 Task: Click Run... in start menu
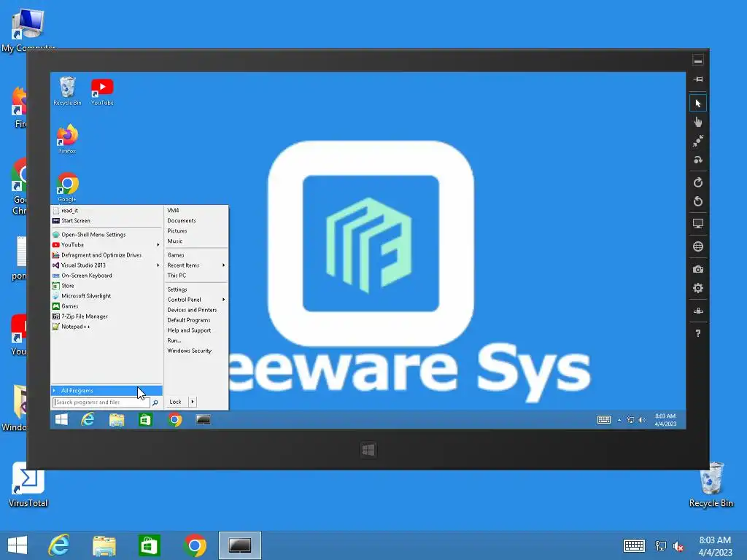196,341
